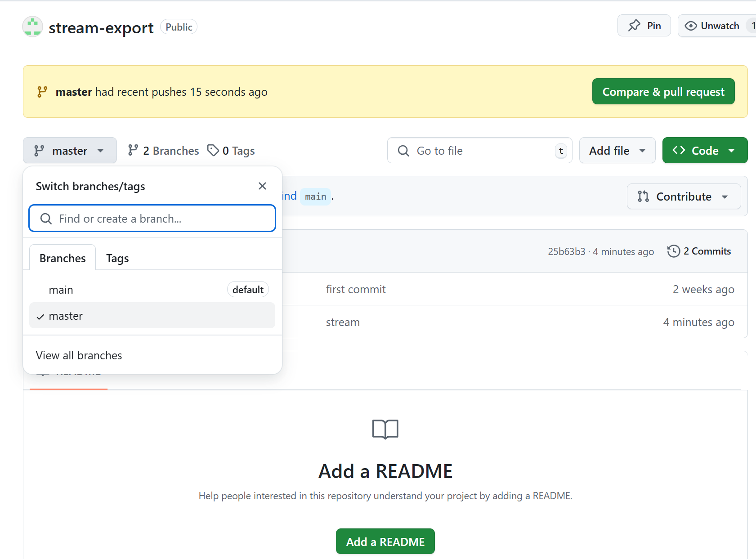
Task: Expand the Add file dropdown
Action: (617, 150)
